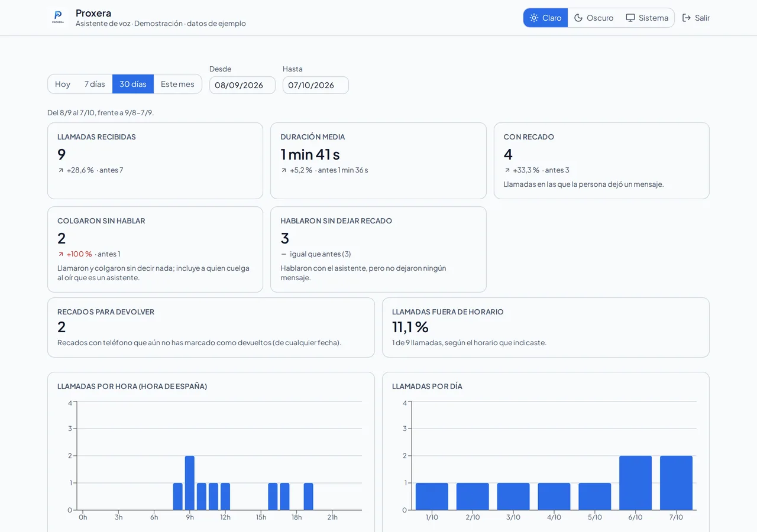The image size is (757, 532).
Task: Click the sun icon in Claro
Action: pos(534,18)
